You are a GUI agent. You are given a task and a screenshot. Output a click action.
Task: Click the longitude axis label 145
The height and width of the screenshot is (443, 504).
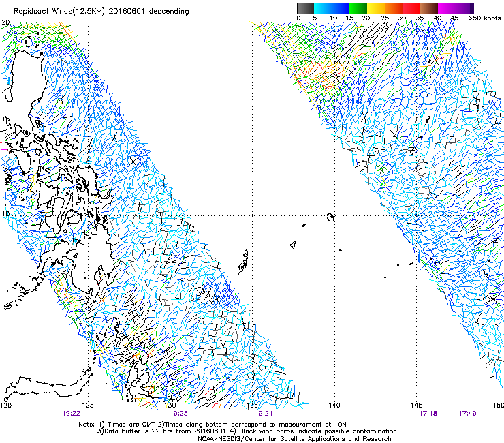416,405
